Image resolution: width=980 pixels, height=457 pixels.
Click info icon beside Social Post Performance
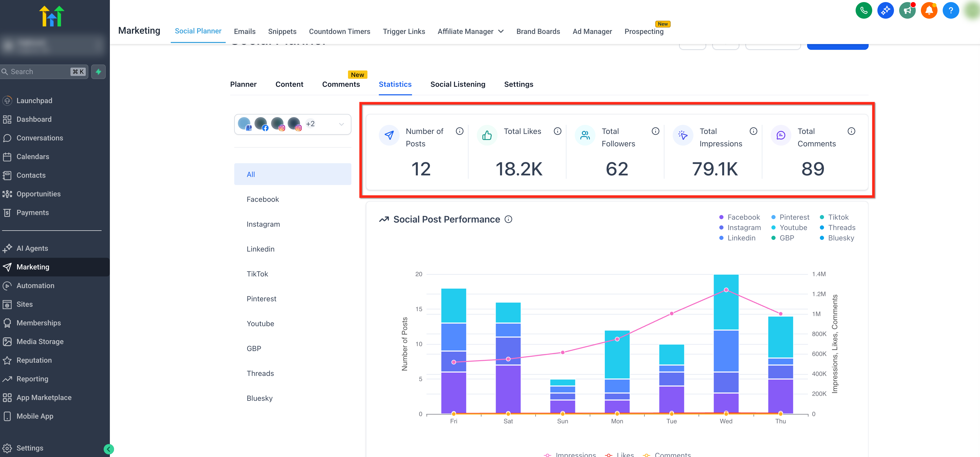pos(508,219)
